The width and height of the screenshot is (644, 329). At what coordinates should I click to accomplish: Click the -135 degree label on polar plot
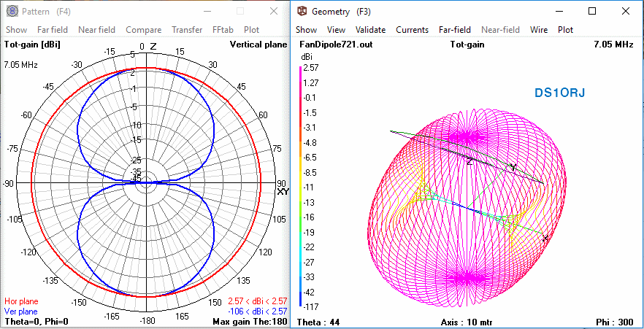[51, 281]
